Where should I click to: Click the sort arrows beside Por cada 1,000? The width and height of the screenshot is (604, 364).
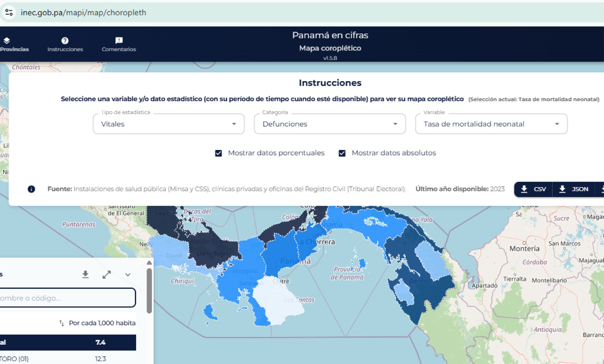point(62,323)
